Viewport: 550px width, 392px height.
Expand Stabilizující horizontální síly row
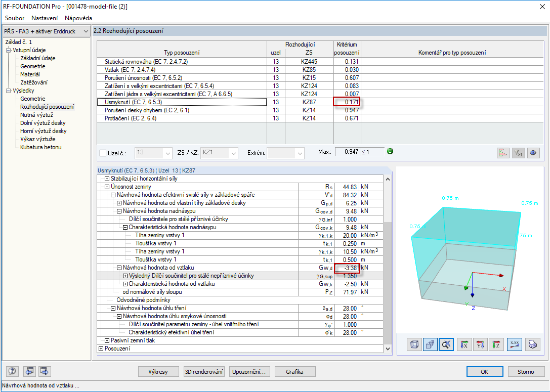107,179
